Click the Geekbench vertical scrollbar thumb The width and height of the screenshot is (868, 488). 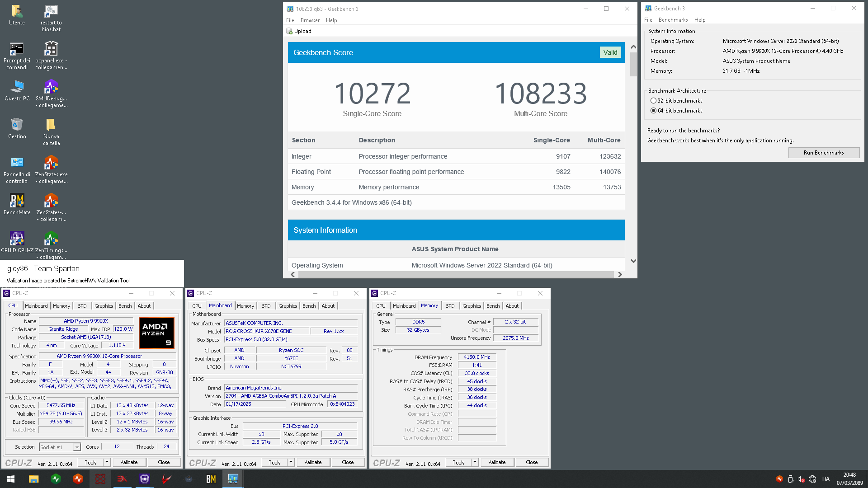pos(633,64)
